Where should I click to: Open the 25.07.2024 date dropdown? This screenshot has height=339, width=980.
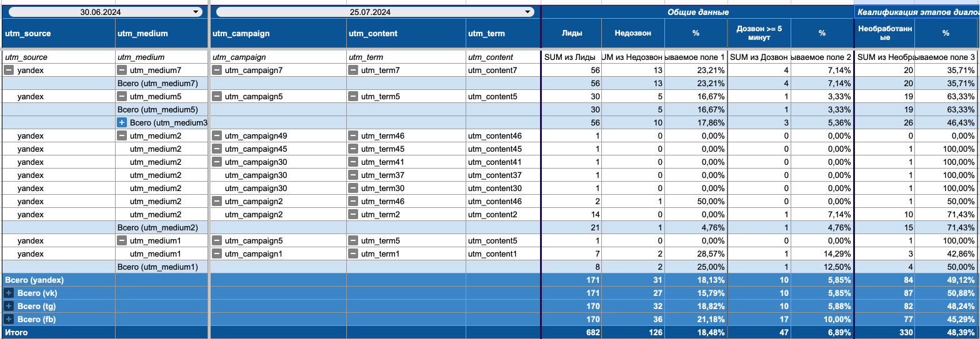tap(528, 12)
